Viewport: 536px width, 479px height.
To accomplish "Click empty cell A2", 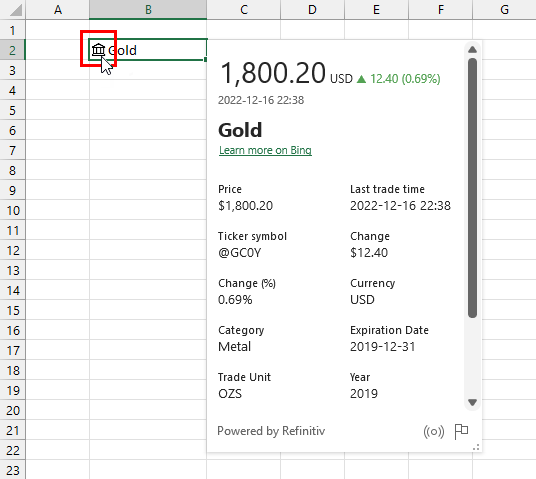I will [x=58, y=50].
